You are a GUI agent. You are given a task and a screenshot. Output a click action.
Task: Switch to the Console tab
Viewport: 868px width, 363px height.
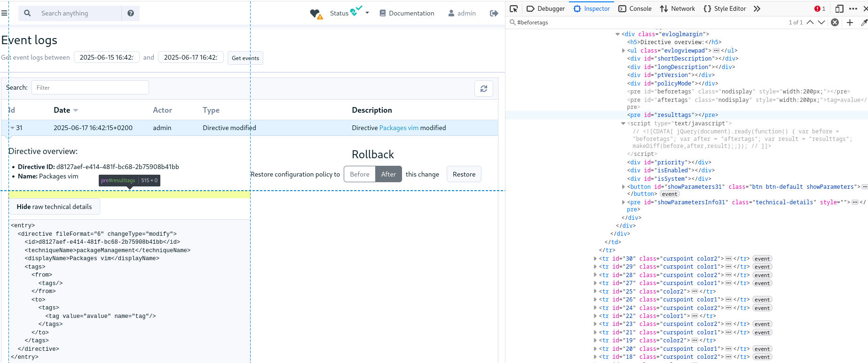point(635,8)
